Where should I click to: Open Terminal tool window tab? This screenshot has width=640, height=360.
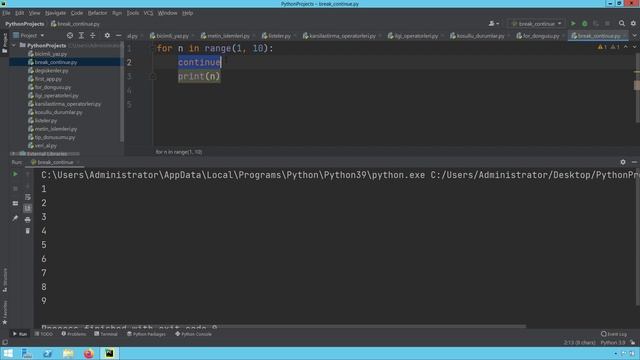pyautogui.click(x=106, y=334)
